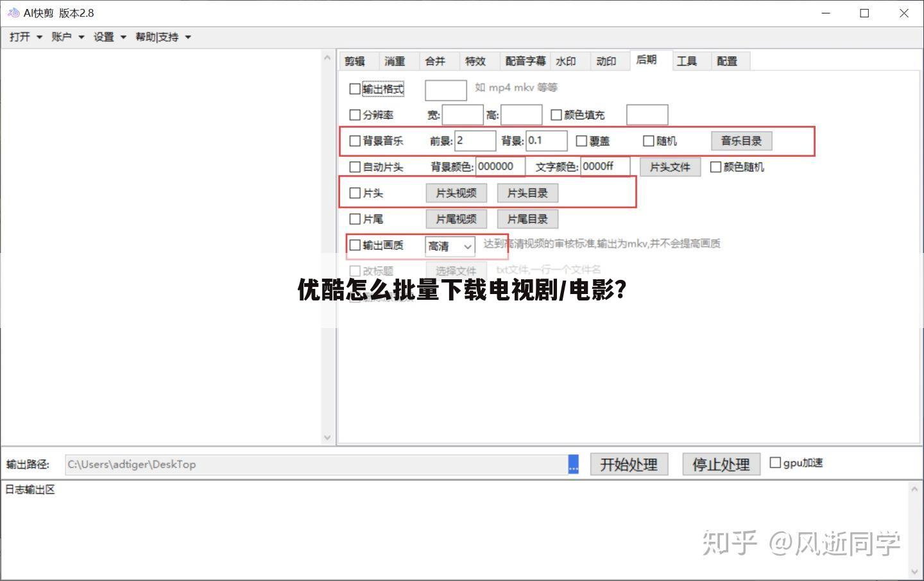This screenshot has height=581, width=924.
Task: Click the left panel scroll down arrow
Action: click(327, 437)
